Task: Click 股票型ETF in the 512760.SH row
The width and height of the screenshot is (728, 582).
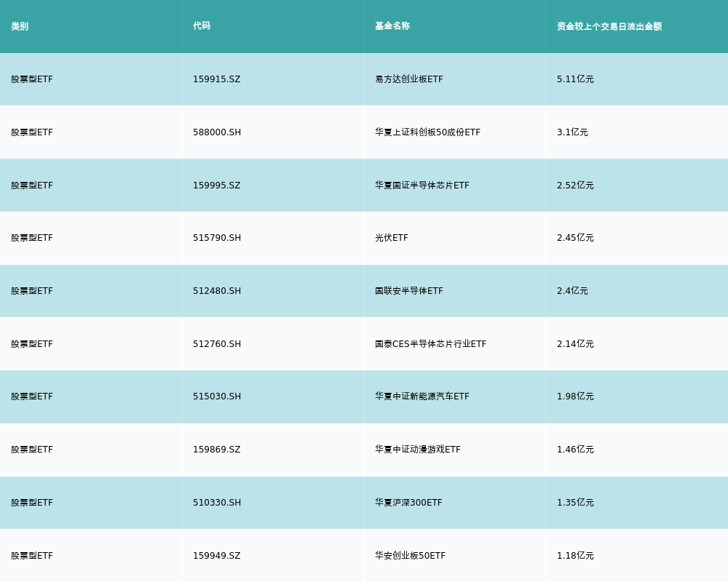Action: (x=32, y=344)
